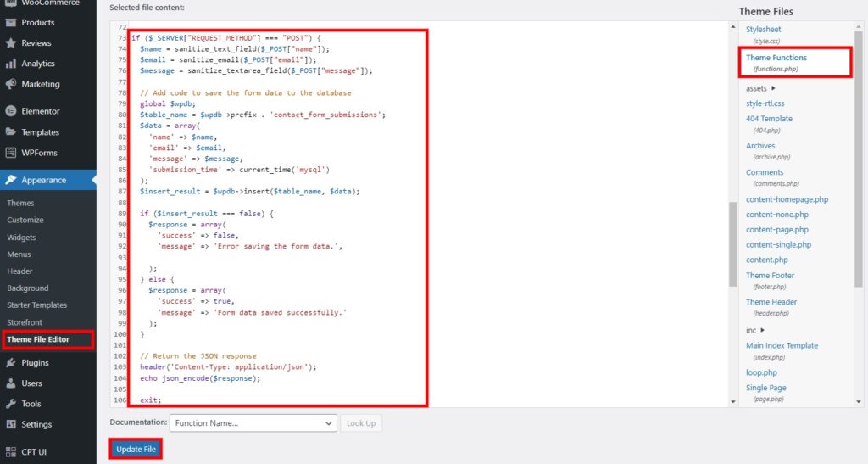Click the WPForms sidebar icon
The width and height of the screenshot is (868, 464).
10,153
